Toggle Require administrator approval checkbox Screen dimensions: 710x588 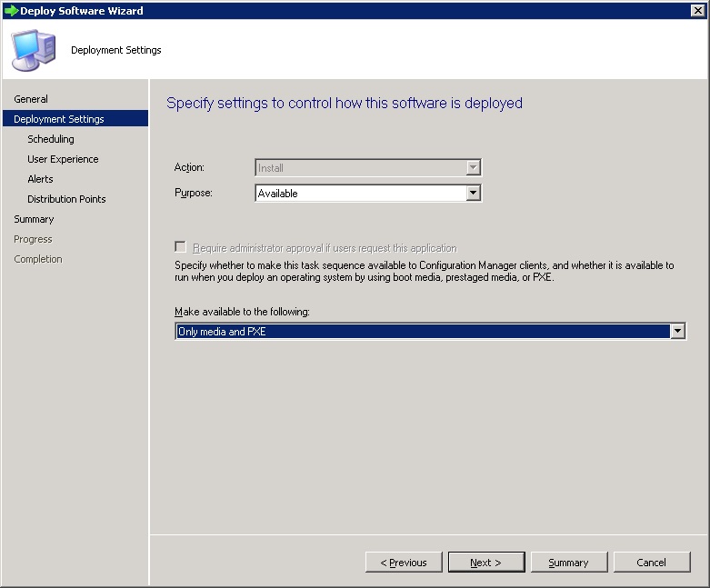[181, 247]
